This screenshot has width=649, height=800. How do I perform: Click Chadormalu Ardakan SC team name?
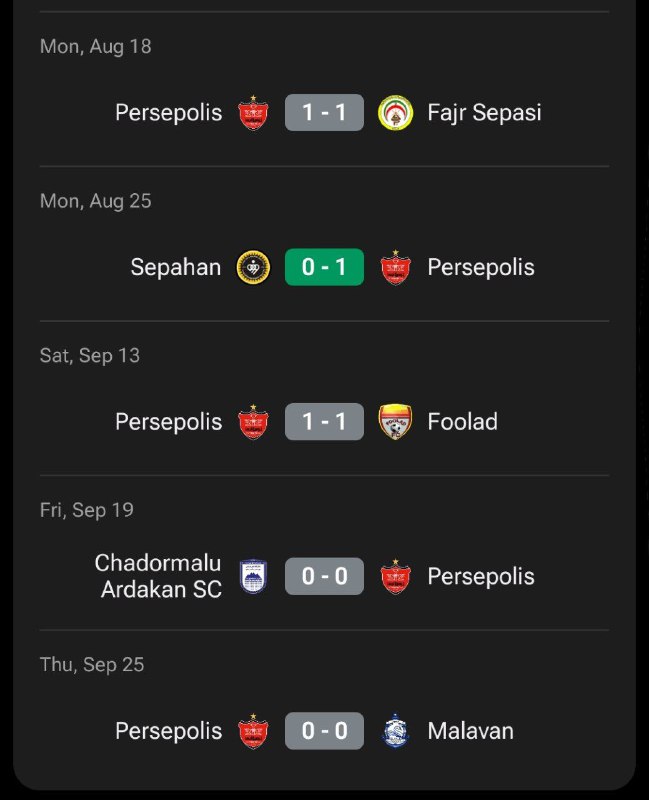tap(160, 577)
